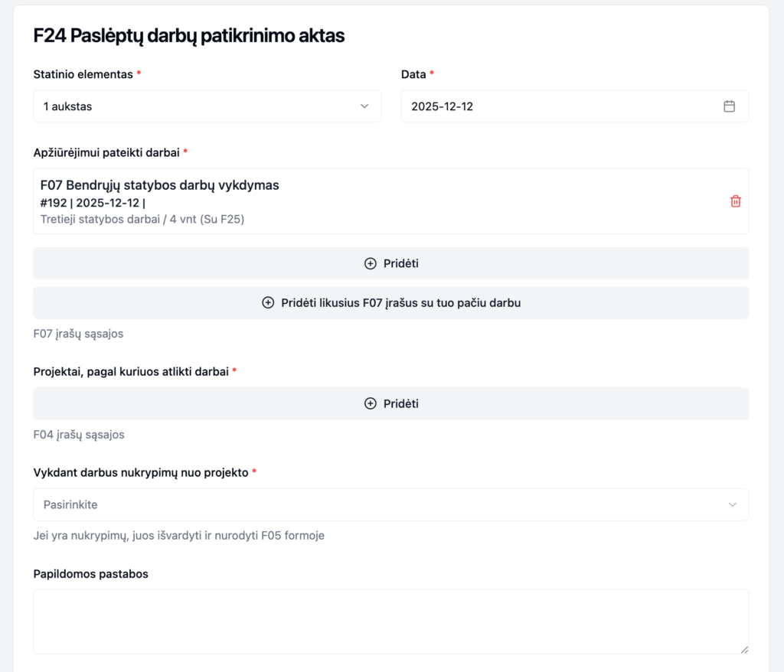Screen dimensions: 784x672
Task: Click resize handle of Papildomos pastabos textarea
Action: [743, 649]
